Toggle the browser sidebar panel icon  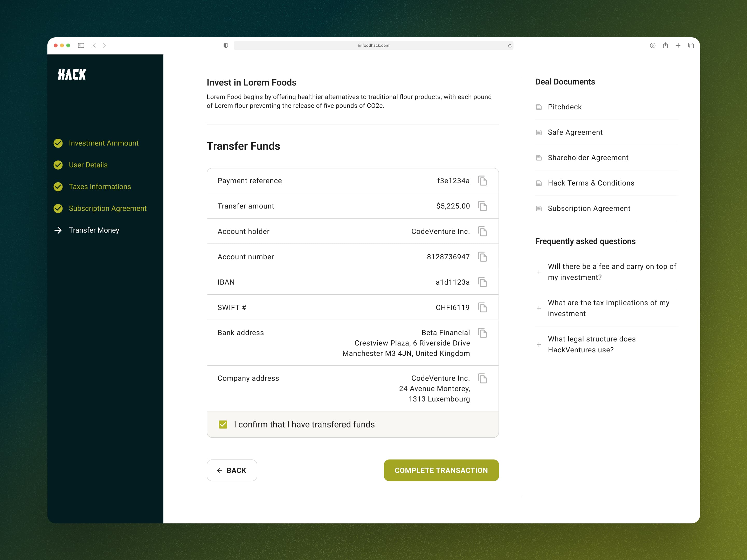click(x=81, y=45)
